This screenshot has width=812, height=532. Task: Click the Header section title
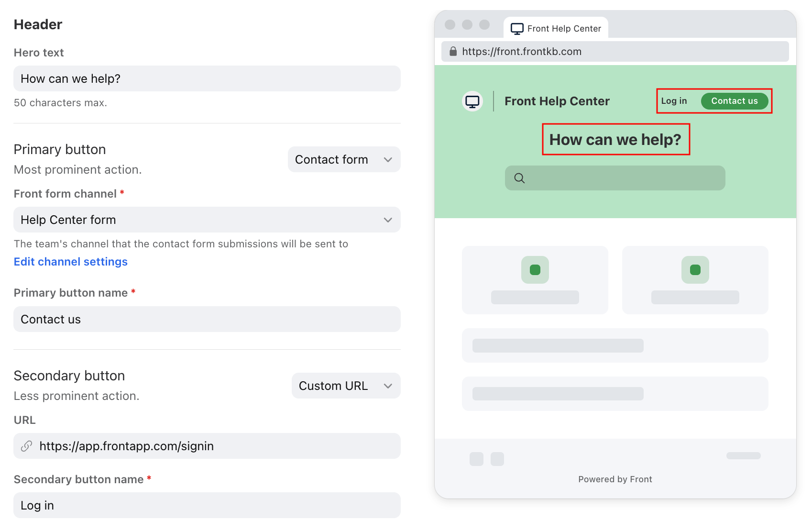[38, 24]
